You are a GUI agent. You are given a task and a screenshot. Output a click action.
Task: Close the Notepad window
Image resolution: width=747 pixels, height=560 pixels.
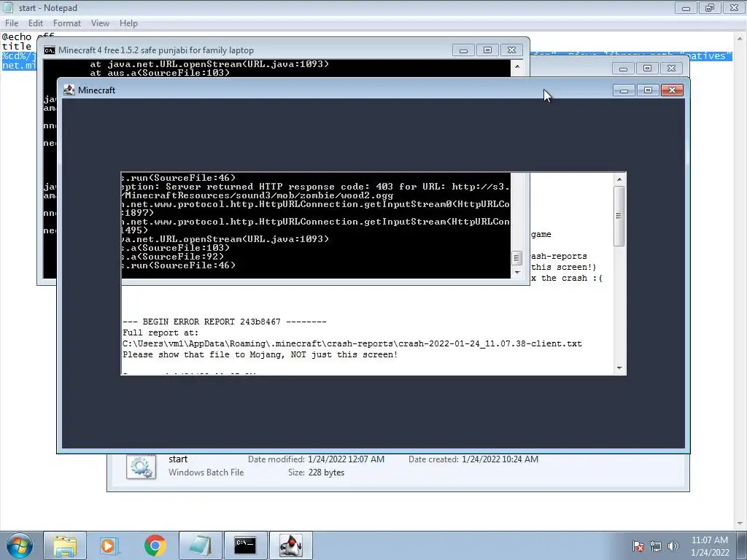click(x=734, y=7)
